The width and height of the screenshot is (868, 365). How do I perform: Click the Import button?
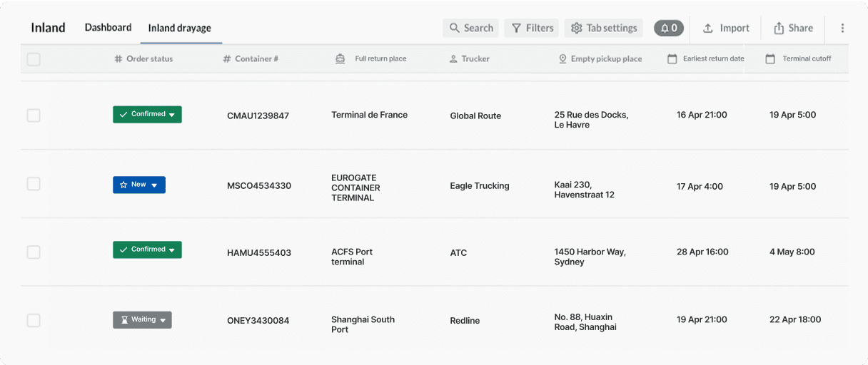(x=726, y=29)
